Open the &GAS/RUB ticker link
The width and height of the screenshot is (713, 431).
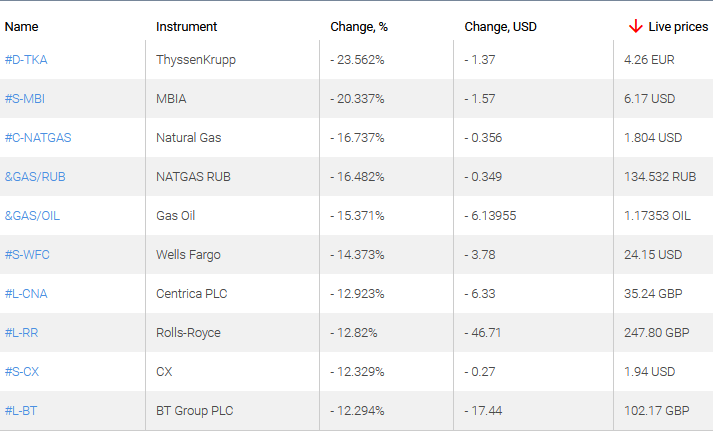click(x=35, y=177)
